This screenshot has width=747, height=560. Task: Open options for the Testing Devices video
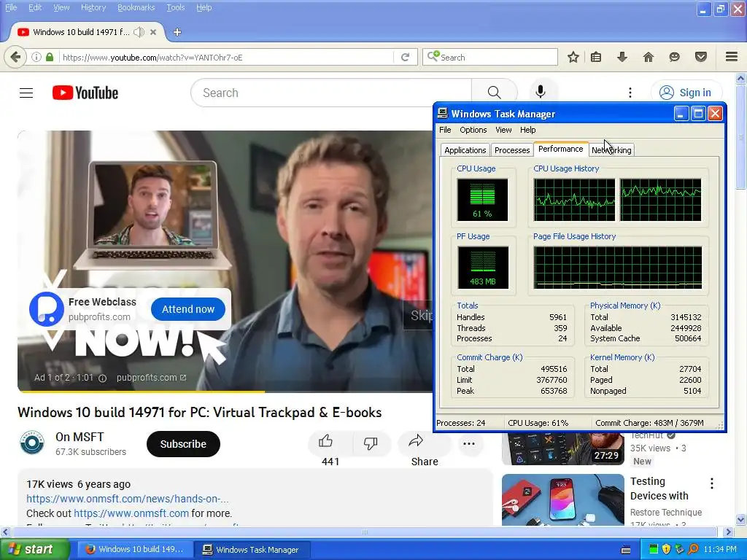(x=712, y=483)
